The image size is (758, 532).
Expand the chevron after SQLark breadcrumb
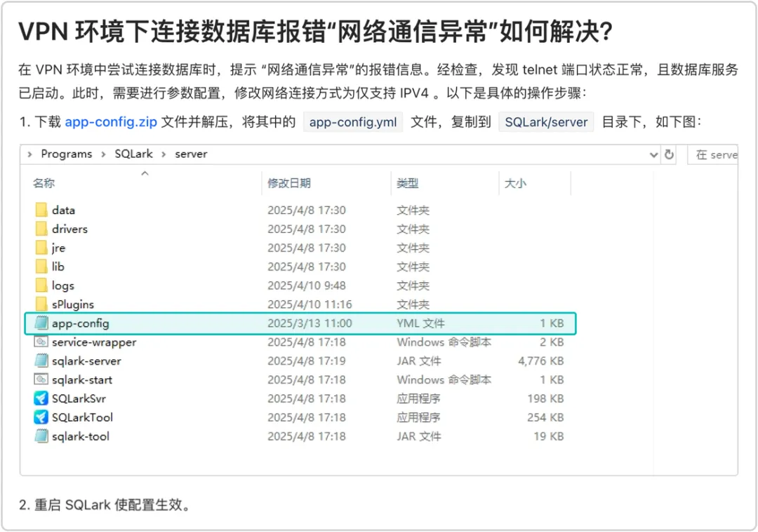[x=164, y=154]
